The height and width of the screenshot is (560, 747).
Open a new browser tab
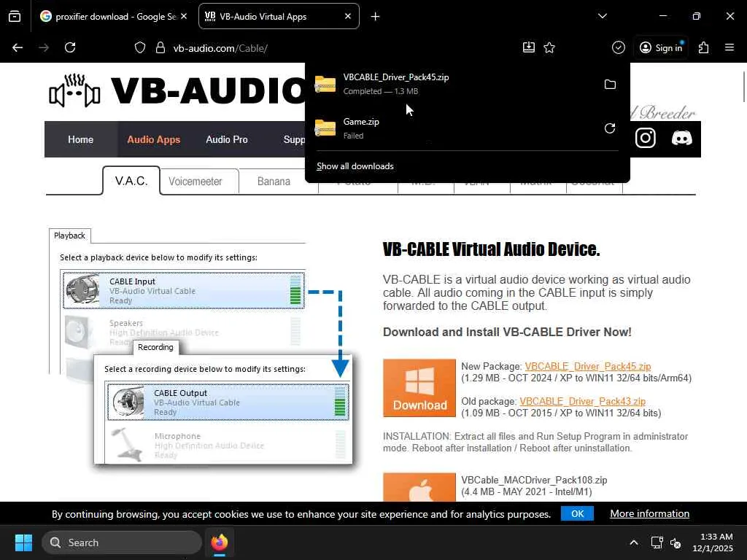pos(376,17)
